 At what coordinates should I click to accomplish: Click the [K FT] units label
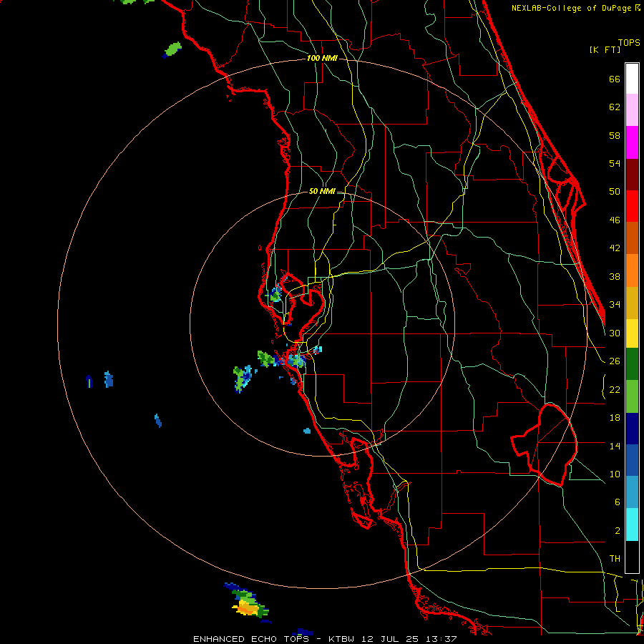[605, 49]
